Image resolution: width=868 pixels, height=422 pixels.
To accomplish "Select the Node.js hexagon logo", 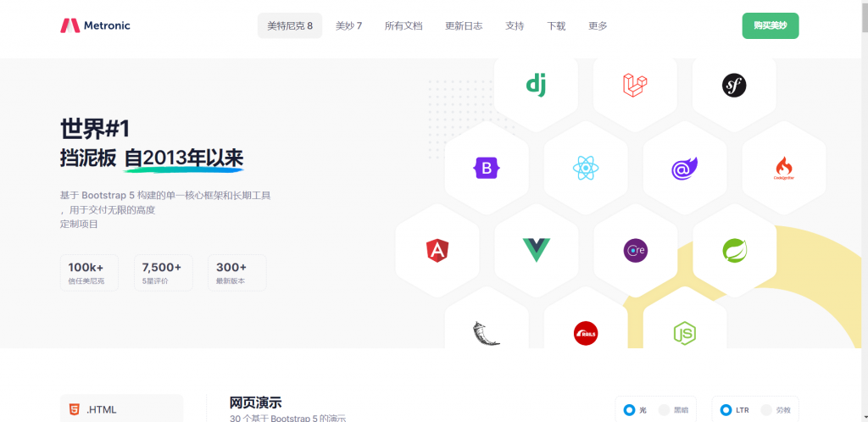I will coord(684,332).
